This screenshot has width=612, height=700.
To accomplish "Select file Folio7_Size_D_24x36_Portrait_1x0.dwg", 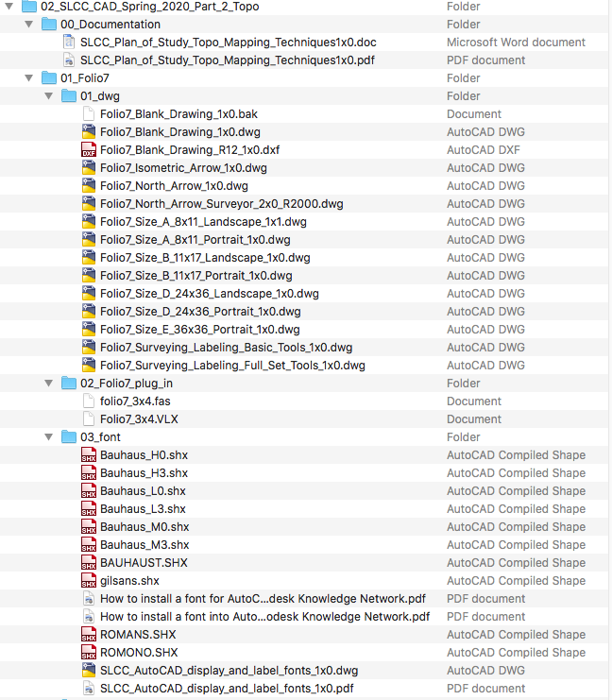I will [x=200, y=312].
